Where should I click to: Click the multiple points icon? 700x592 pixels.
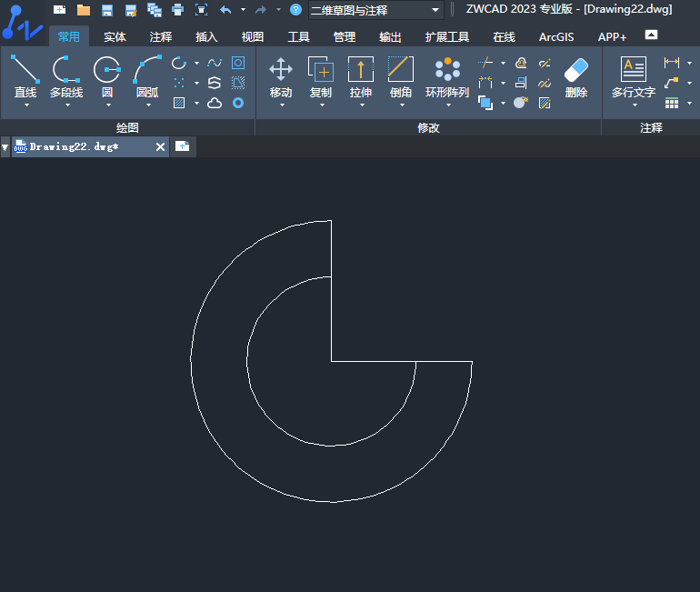(x=179, y=83)
